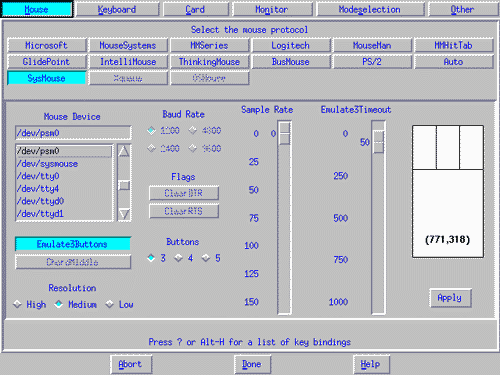This screenshot has width=500, height=375.
Task: Select the 3 buttons radio option
Action: 156,258
